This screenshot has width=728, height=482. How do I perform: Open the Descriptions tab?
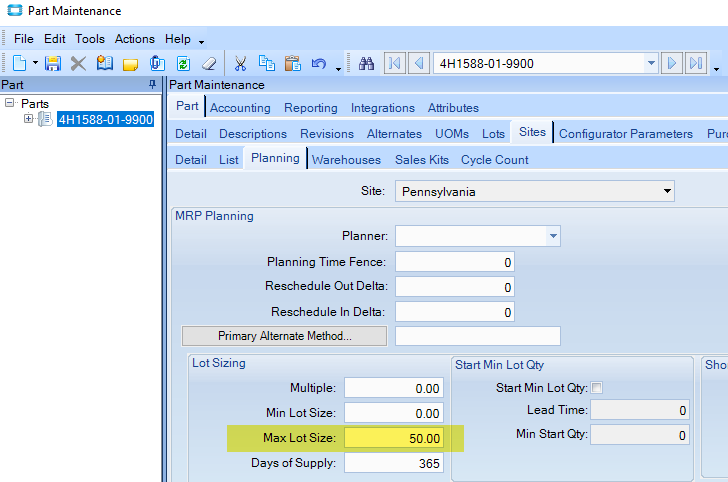coord(253,134)
